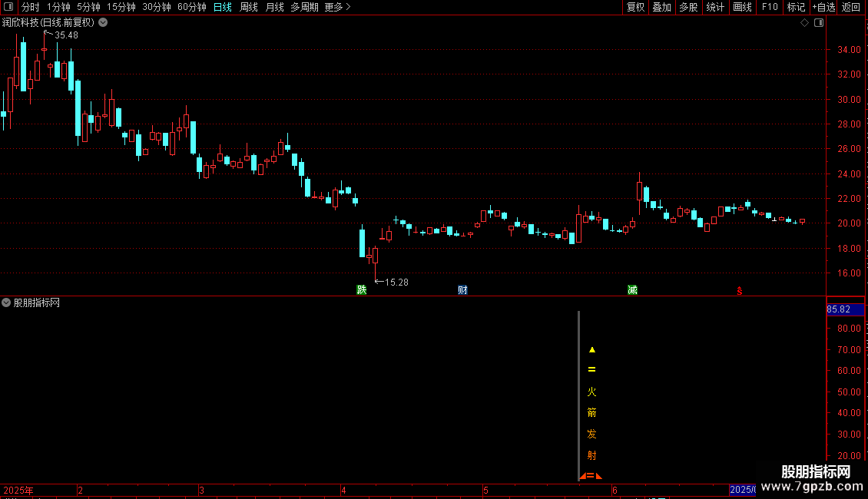Viewport: 868px width, 499px height.
Task: Click the orange rocket base icon
Action: coord(591,476)
